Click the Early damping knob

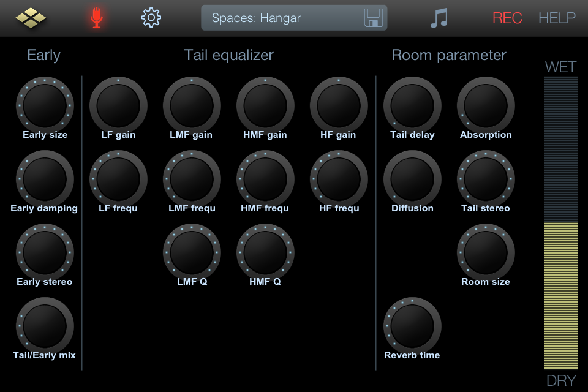[45, 179]
